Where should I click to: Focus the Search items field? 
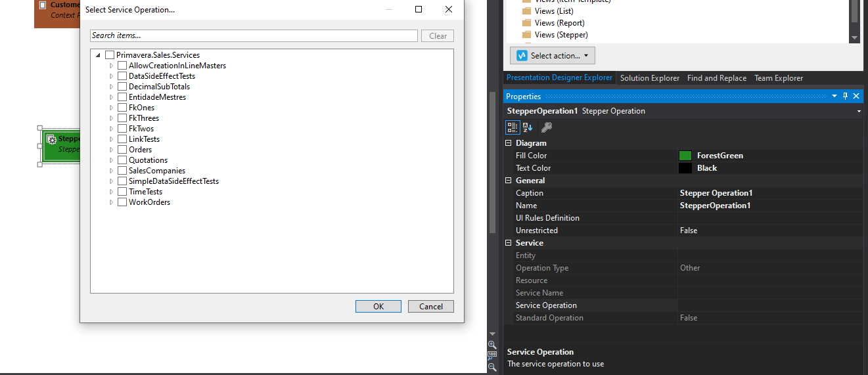254,35
